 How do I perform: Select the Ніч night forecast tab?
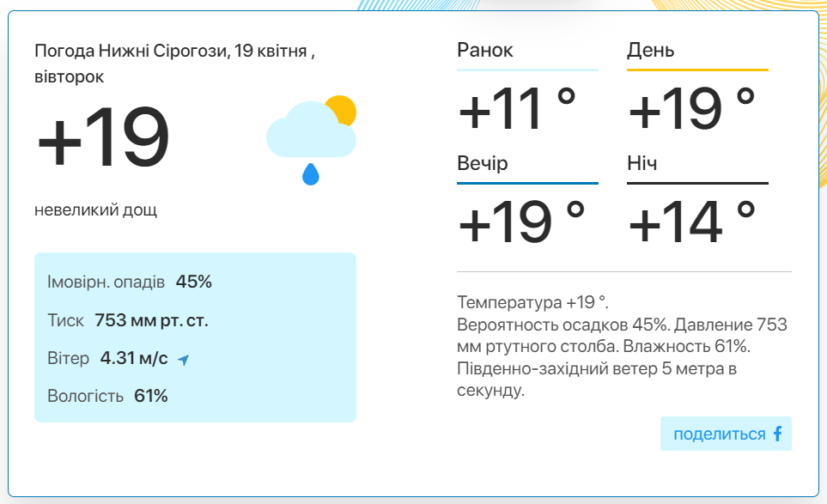(x=642, y=163)
